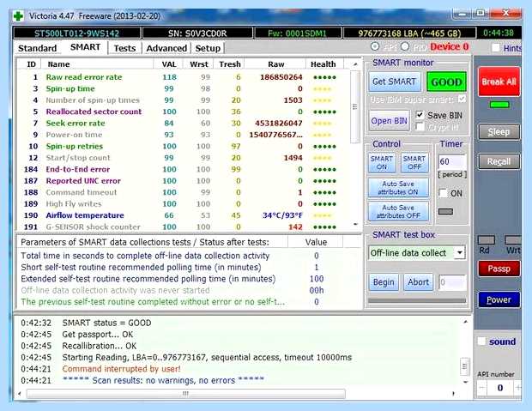The image size is (532, 411).
Task: Select the G-SENSOR shock counter row
Action: [184, 227]
